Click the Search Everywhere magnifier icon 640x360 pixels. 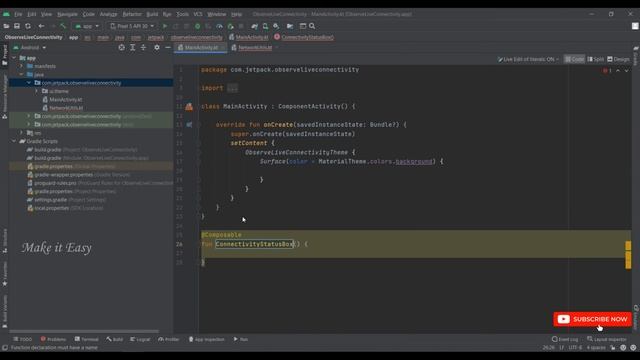tap(312, 26)
